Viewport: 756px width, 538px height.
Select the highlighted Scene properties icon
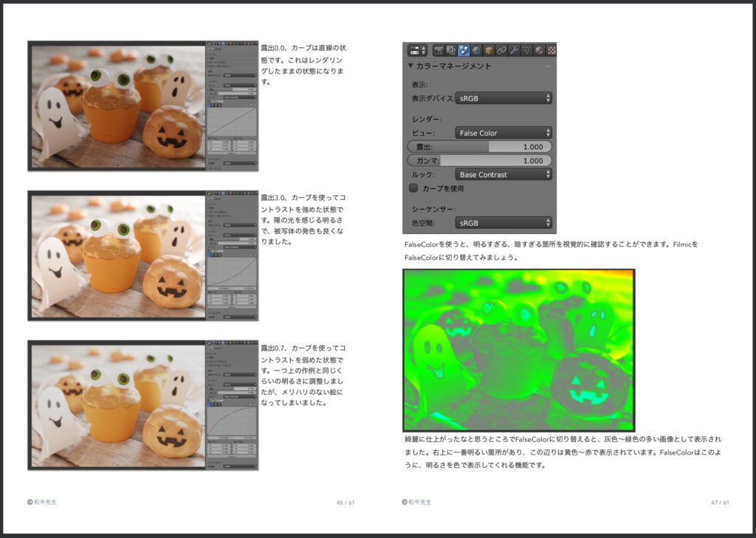click(x=463, y=50)
